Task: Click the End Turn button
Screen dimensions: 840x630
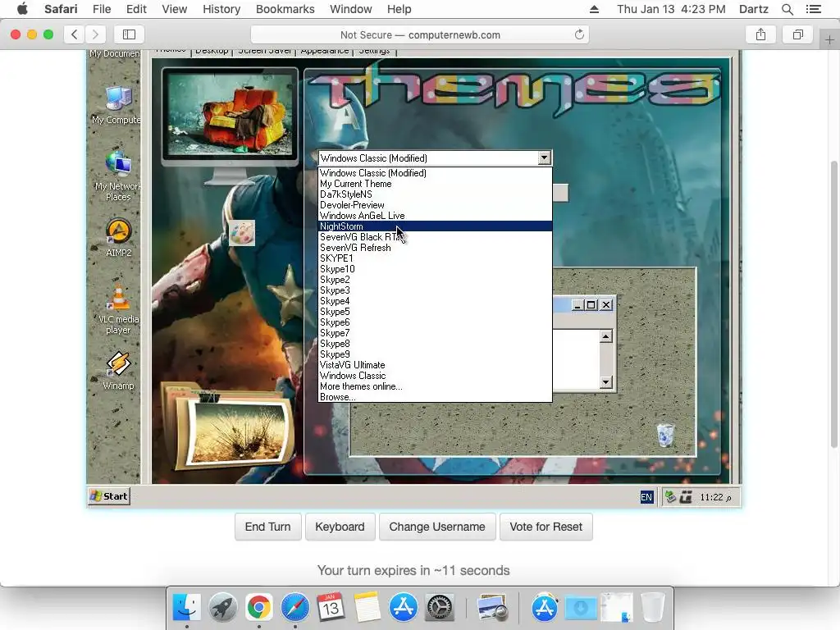Action: 268,527
